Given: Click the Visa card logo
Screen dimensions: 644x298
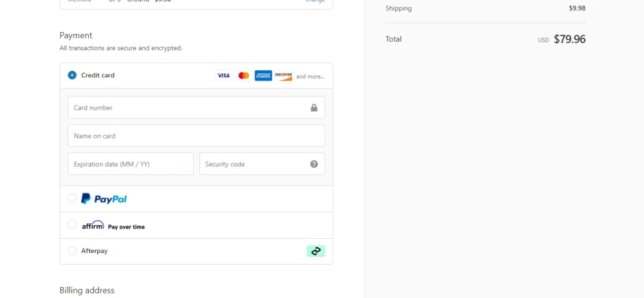Looking at the screenshot, I should pyautogui.click(x=223, y=76).
